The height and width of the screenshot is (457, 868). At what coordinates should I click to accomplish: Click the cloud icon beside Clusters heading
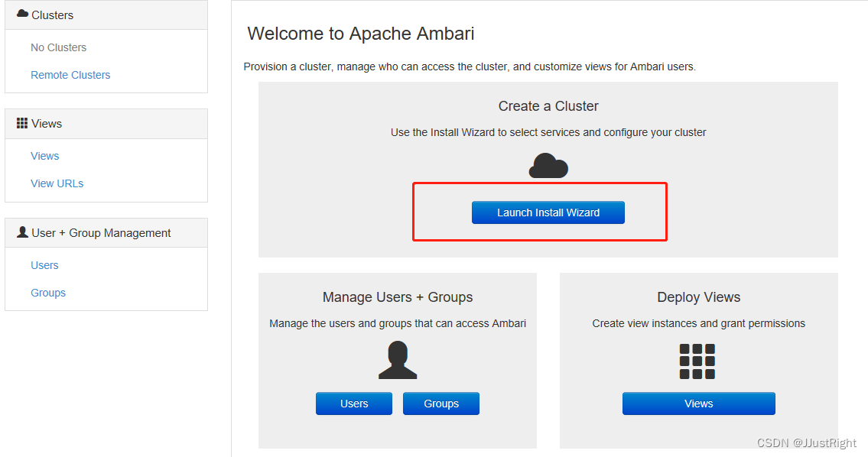coord(22,13)
